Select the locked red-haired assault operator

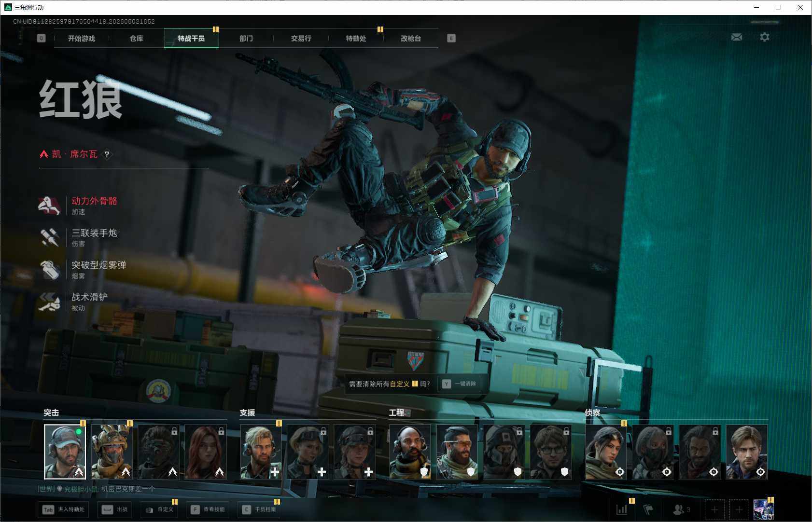pos(206,452)
